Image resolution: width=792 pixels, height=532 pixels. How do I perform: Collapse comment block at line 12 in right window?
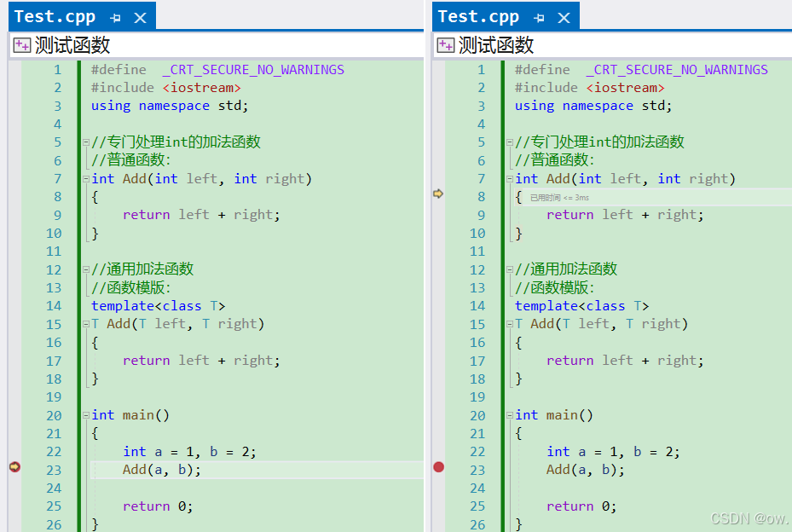(x=510, y=269)
